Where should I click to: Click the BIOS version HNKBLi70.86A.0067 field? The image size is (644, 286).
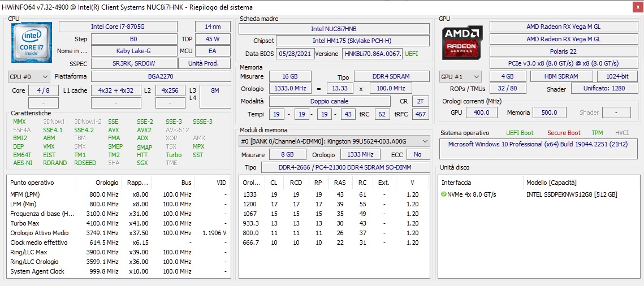(372, 54)
